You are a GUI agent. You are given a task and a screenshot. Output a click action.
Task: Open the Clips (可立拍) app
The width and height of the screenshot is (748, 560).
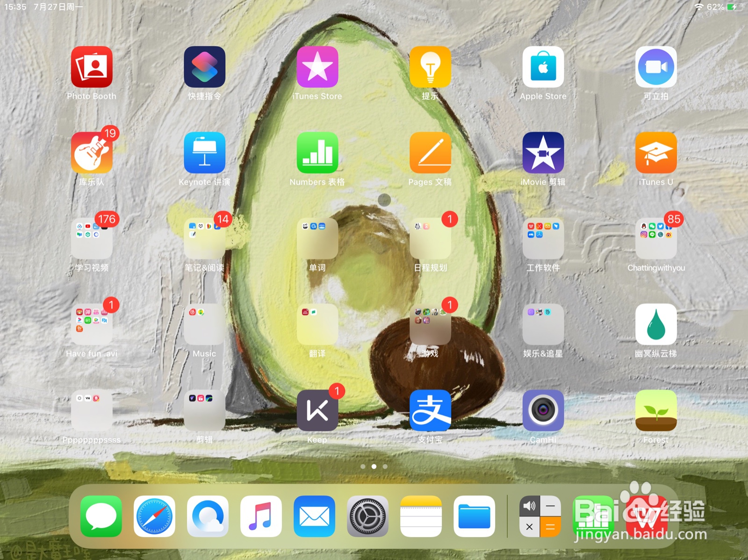tap(656, 67)
